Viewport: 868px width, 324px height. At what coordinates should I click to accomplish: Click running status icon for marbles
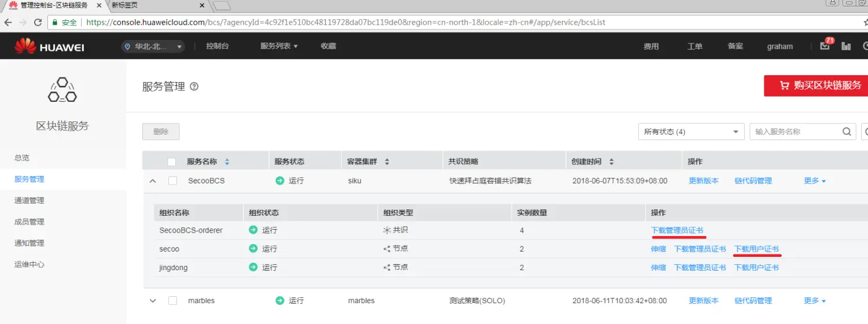pos(280,301)
